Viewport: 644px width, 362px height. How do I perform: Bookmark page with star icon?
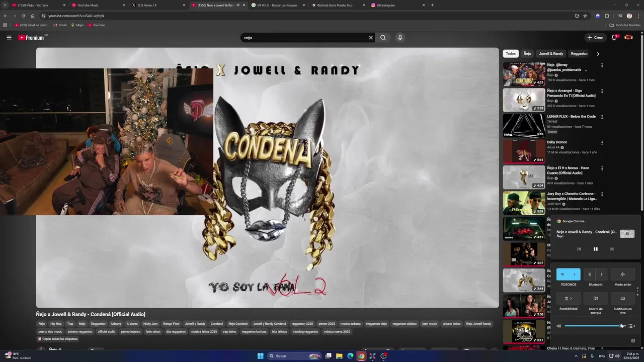585,16
